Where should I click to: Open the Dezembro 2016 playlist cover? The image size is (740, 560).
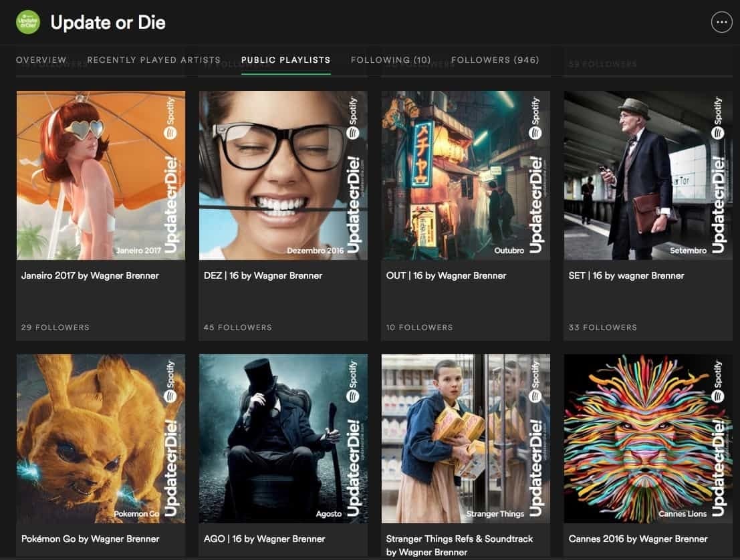coord(283,175)
